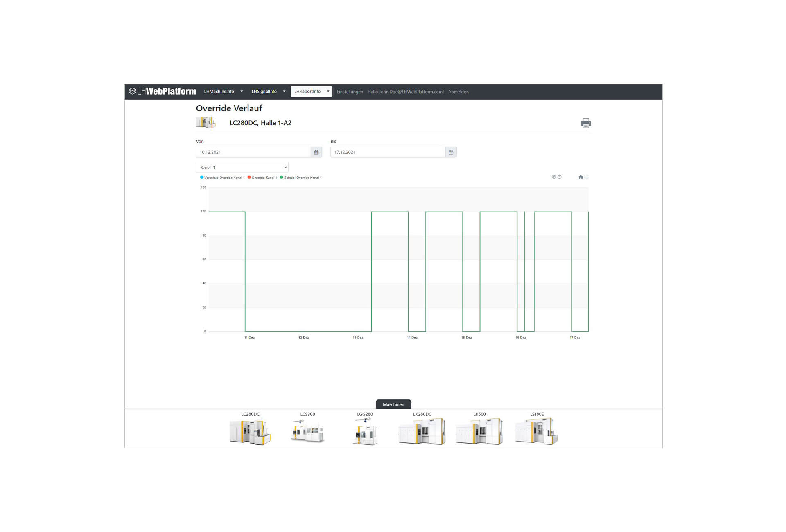Reset chart zoom with home icon
The height and width of the screenshot is (532, 786).
pos(580,177)
